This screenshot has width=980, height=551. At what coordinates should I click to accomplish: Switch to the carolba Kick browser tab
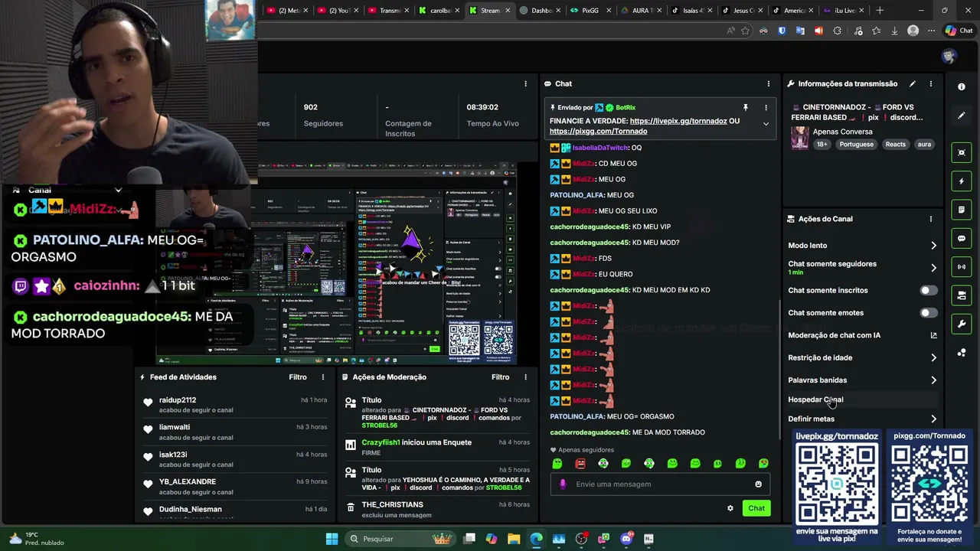click(x=439, y=11)
